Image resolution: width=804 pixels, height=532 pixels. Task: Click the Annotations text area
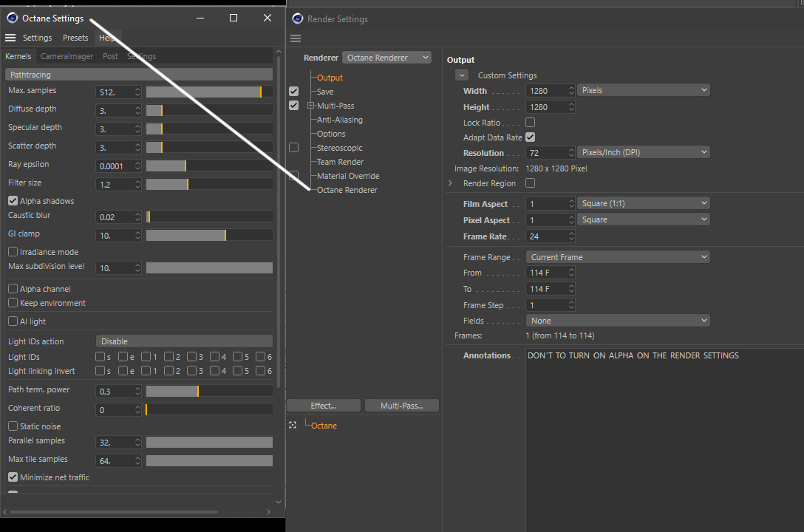point(664,440)
